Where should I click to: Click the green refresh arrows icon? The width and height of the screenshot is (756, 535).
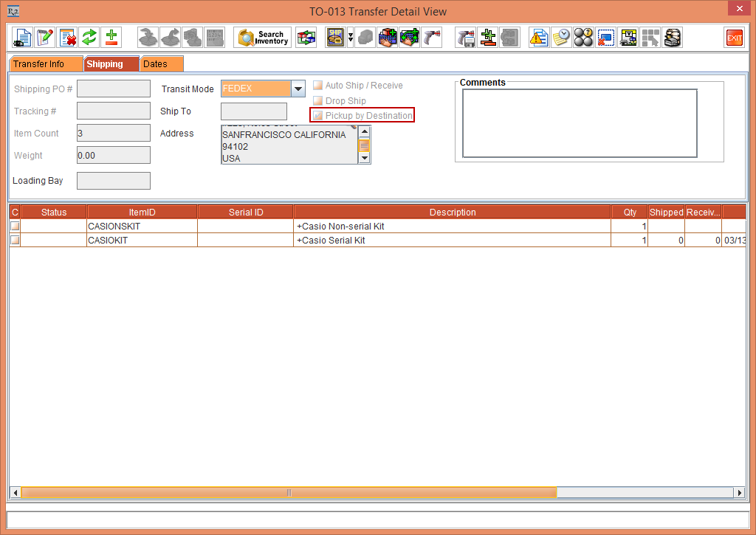coord(89,38)
